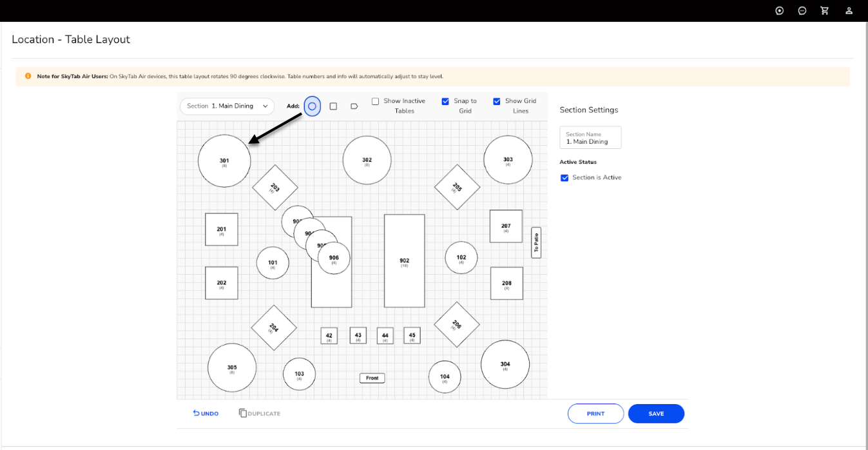868x450 pixels.
Task: Click the orange info icon in the SkyTab note
Action: click(x=28, y=76)
